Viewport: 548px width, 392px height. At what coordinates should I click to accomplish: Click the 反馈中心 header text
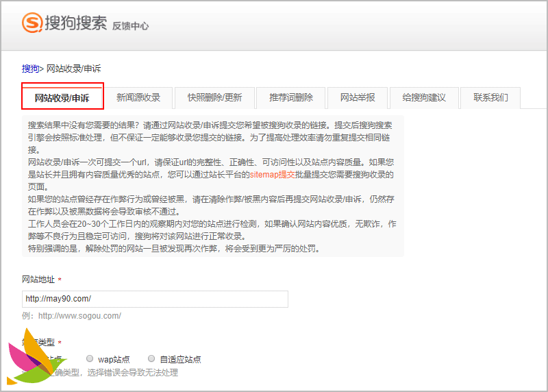130,26
